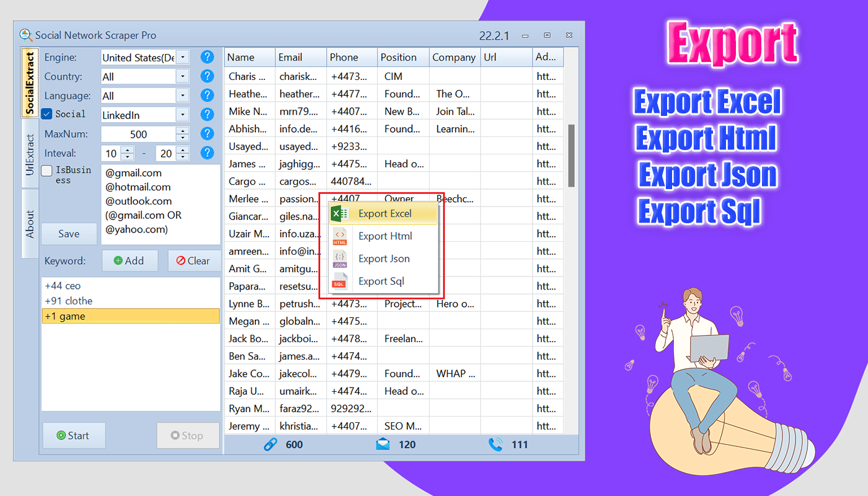Click the SQL export icon
Image resolution: width=868 pixels, height=496 pixels.
[x=339, y=281]
